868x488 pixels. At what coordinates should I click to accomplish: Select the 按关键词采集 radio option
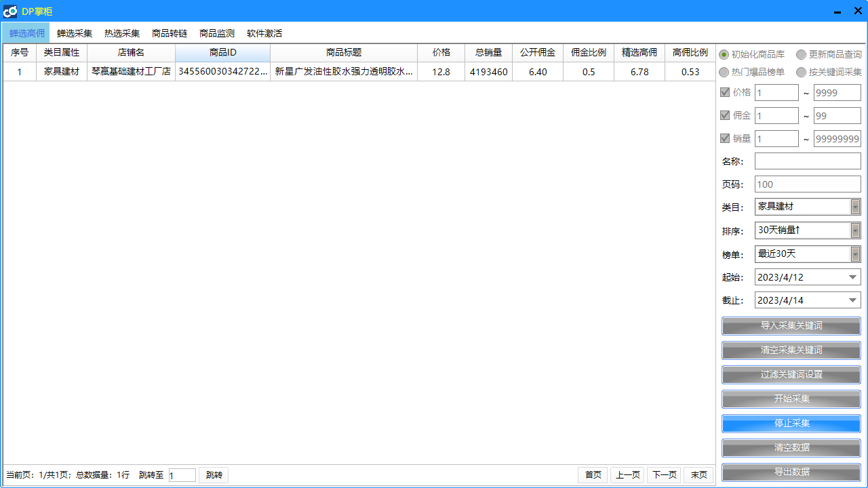pyautogui.click(x=802, y=72)
